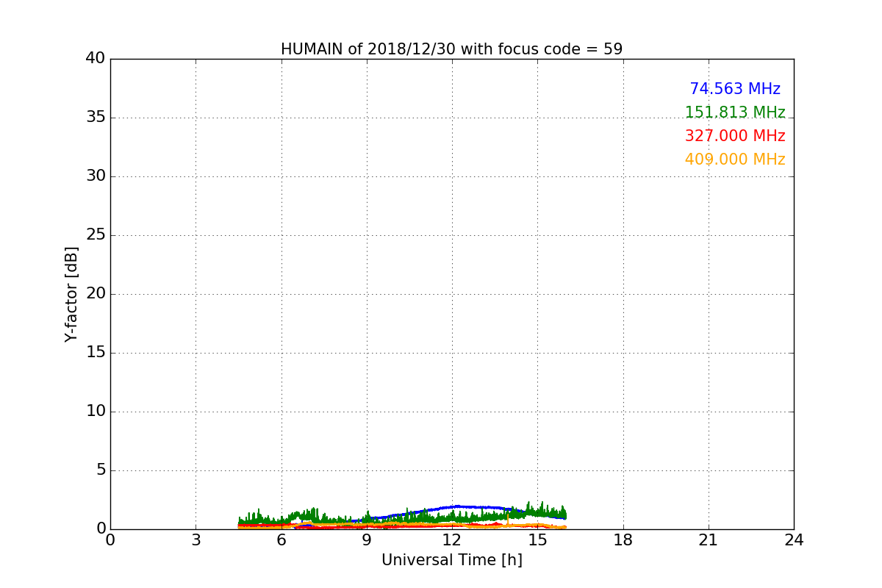Select the green 151.813 MHz legend label

tap(735, 112)
